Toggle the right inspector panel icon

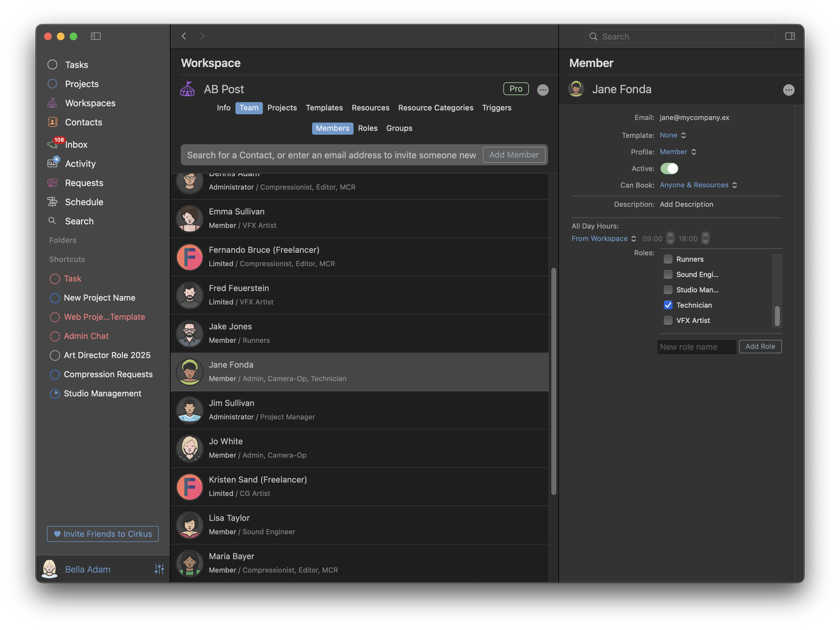790,36
